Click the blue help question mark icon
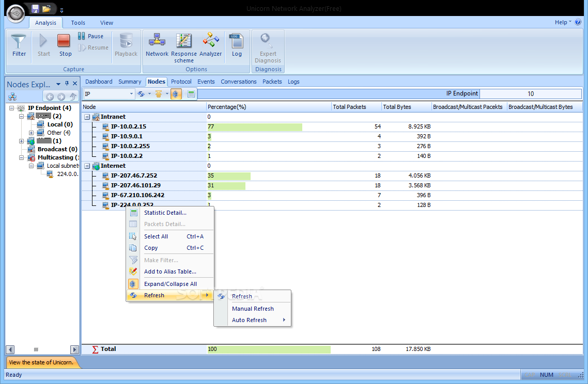The height and width of the screenshot is (384, 588). point(578,22)
